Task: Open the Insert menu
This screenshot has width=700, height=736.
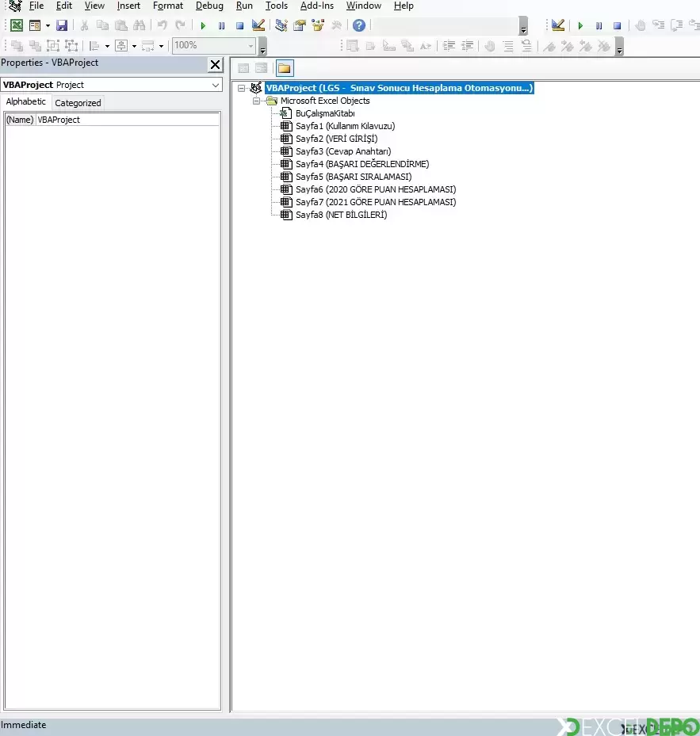Action: pos(128,6)
